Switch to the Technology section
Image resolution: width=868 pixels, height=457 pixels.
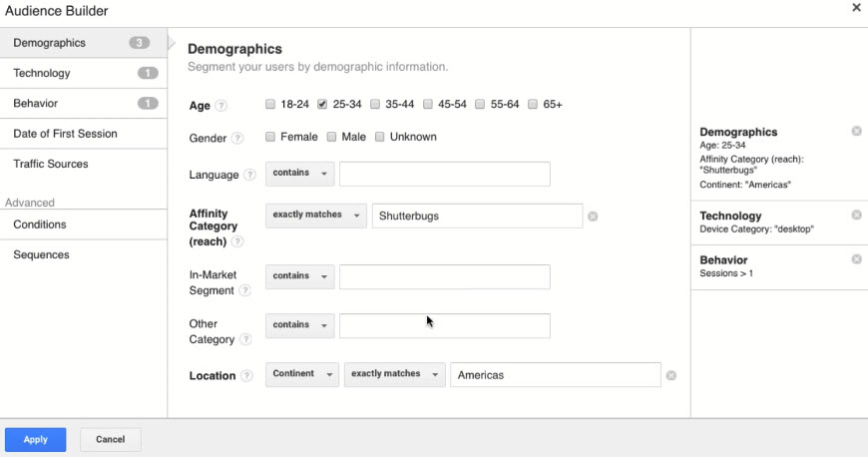click(x=42, y=73)
